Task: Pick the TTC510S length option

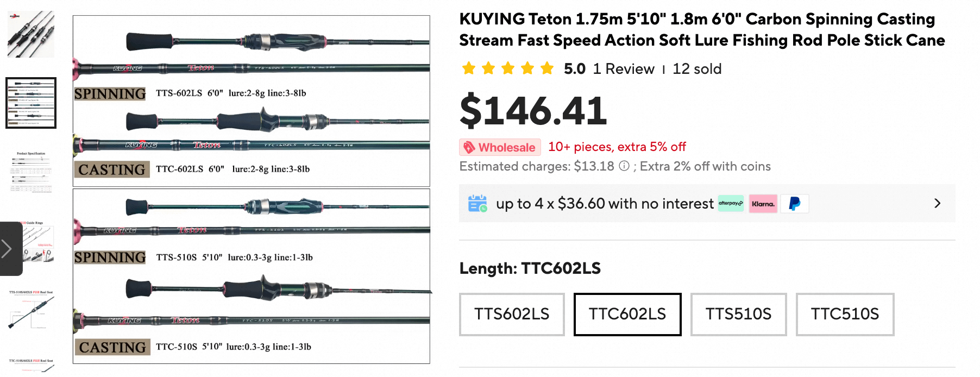Action: coord(845,314)
